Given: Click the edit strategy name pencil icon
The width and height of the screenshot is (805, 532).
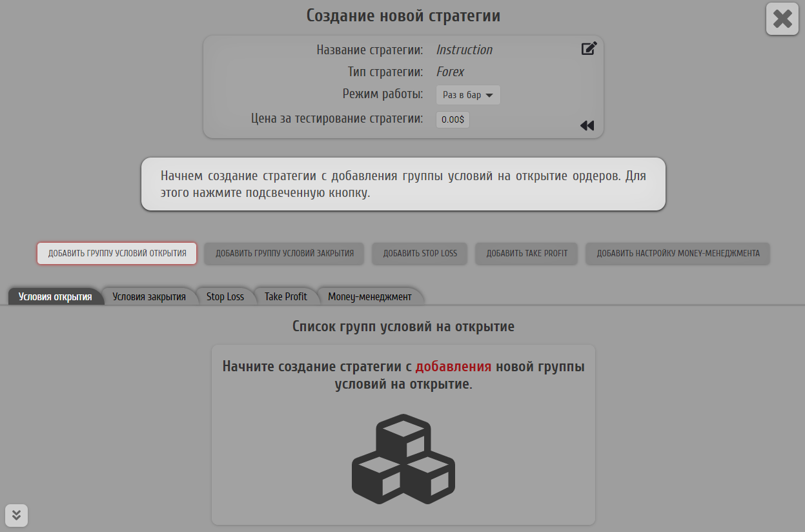Looking at the screenshot, I should 588,48.
